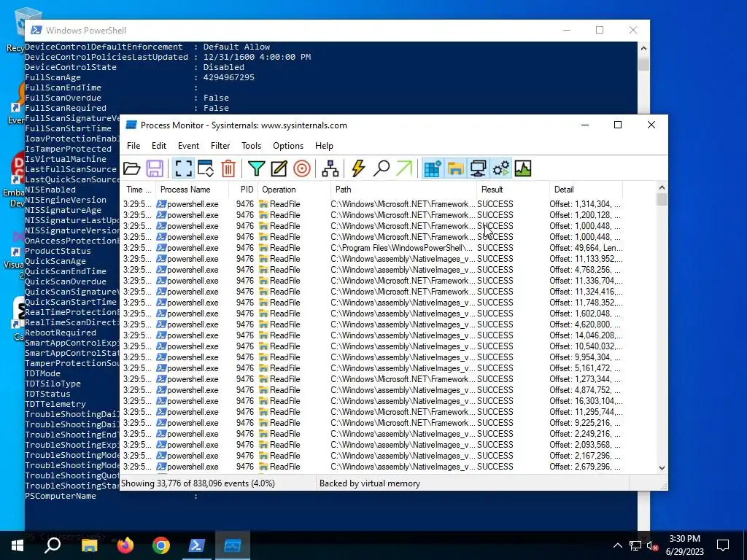Screen dimensions: 747x560
Task: Click the Process Monitor taskbar icon
Action: (233, 545)
